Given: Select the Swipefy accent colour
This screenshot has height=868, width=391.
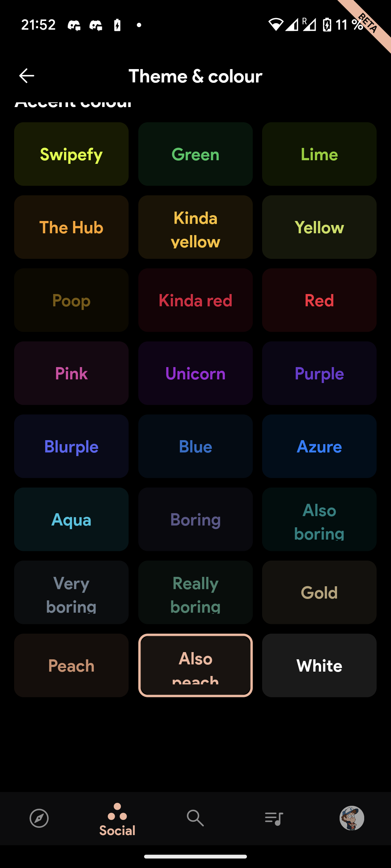Looking at the screenshot, I should coord(71,154).
